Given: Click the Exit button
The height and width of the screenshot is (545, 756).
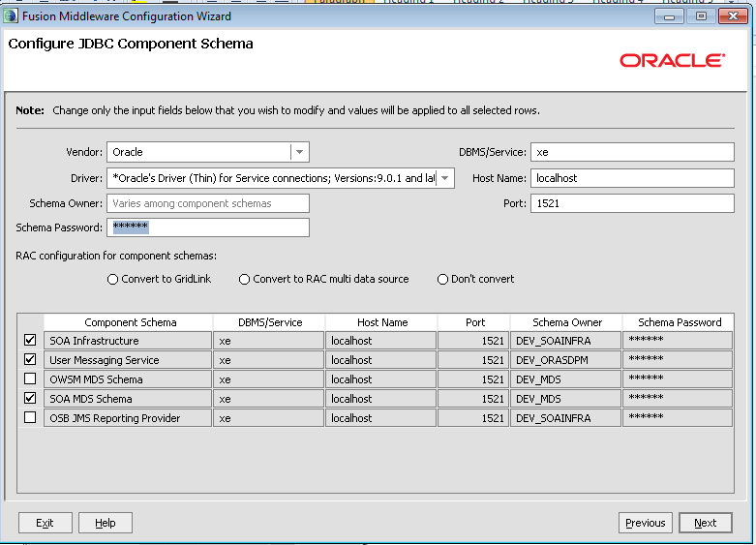Looking at the screenshot, I should [45, 523].
